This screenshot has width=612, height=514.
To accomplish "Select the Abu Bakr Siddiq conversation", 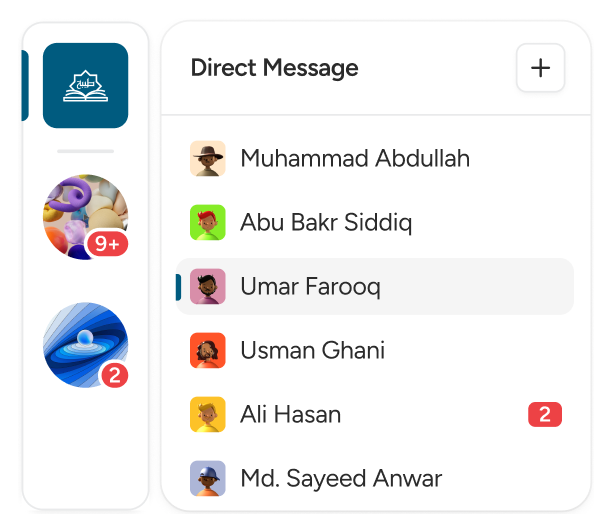I will (x=326, y=222).
